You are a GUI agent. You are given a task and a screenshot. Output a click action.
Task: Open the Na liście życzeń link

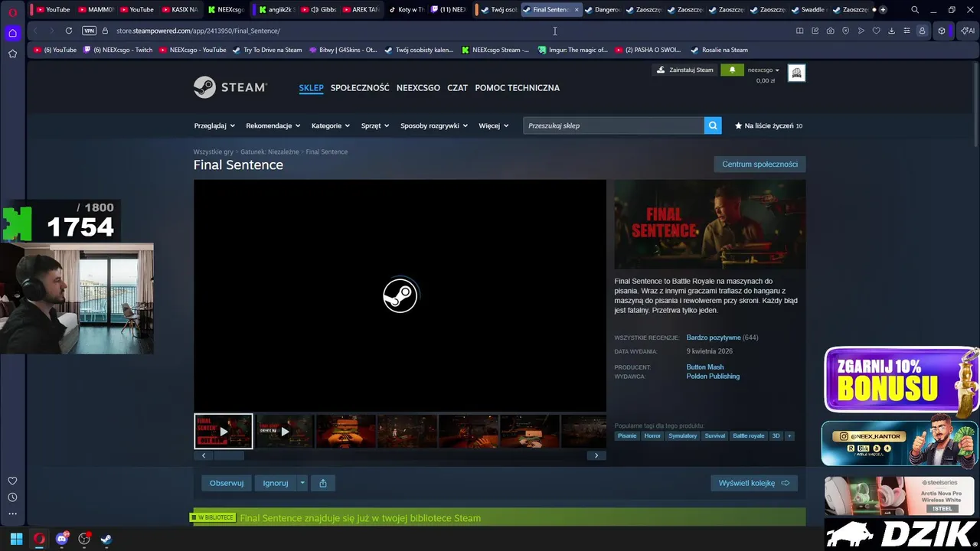point(769,126)
